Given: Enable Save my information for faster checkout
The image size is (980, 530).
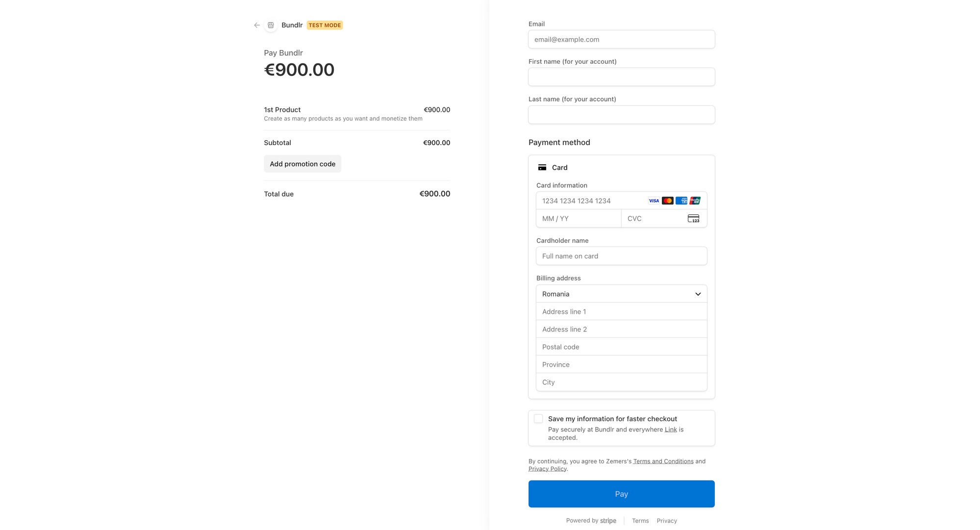Looking at the screenshot, I should [538, 419].
